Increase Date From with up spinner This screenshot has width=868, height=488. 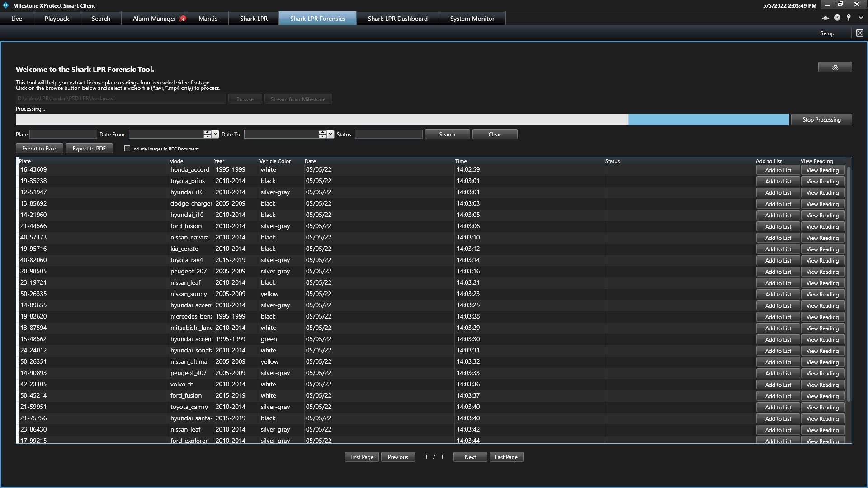tap(207, 132)
